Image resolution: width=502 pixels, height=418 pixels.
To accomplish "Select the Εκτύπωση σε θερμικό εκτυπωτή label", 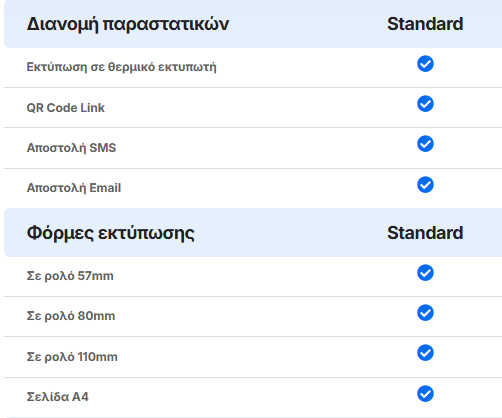I will [x=121, y=67].
